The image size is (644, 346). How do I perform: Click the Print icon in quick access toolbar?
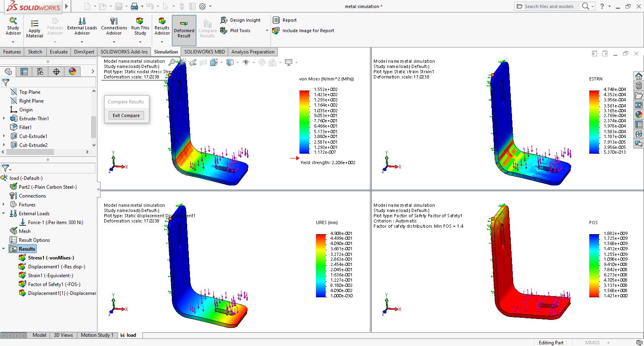pos(135,6)
